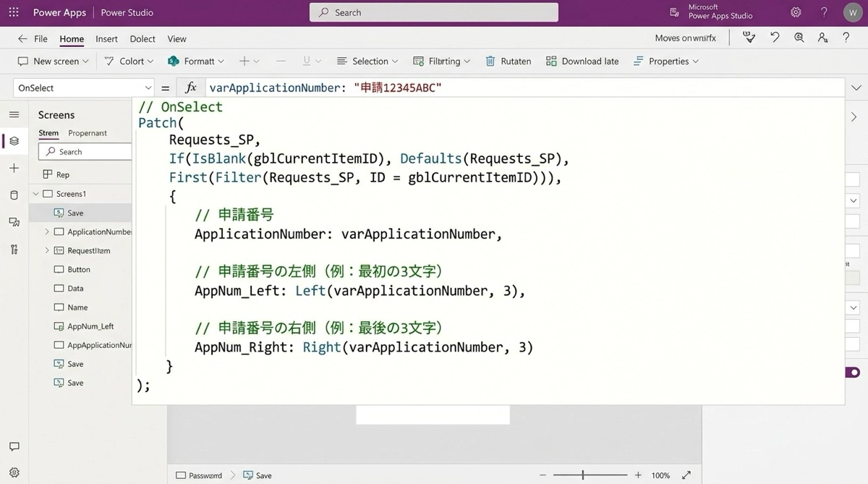Image resolution: width=868 pixels, height=484 pixels.
Task: Expand the ApplicationNumber tree item
Action: tap(47, 232)
